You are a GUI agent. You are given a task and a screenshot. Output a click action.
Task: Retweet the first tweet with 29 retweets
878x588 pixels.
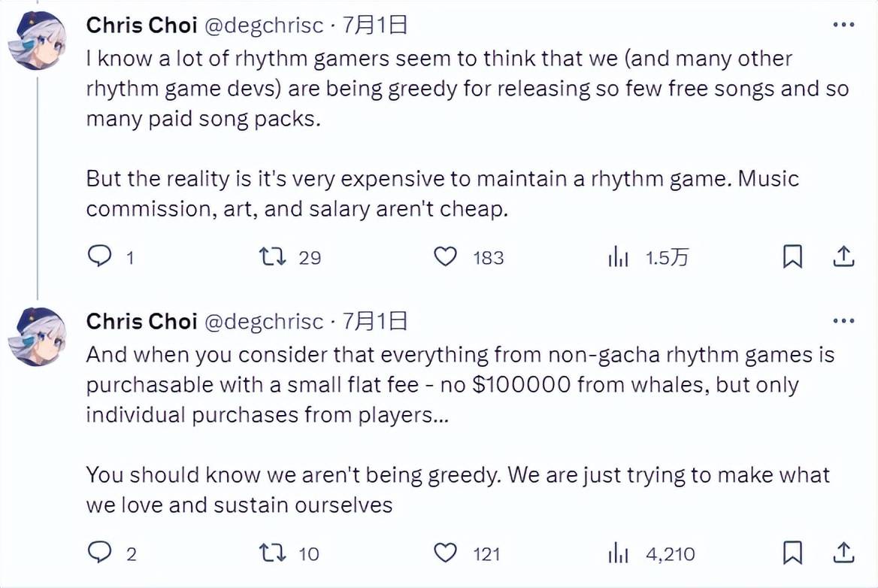(x=270, y=257)
